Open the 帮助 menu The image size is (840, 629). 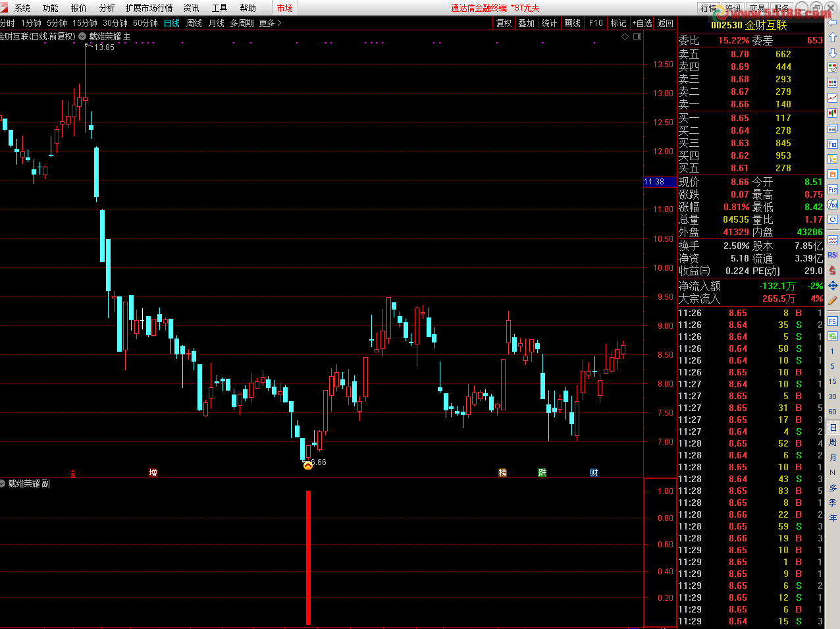(x=248, y=8)
